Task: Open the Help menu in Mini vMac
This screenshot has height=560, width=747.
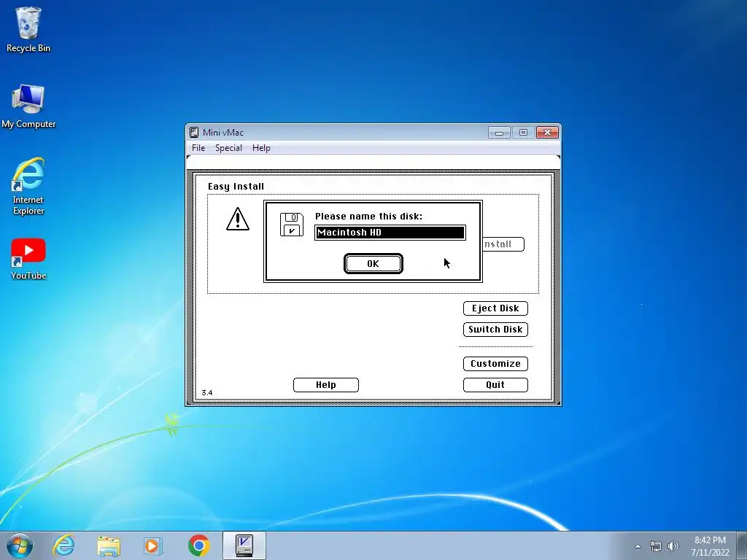Action: coord(261,147)
